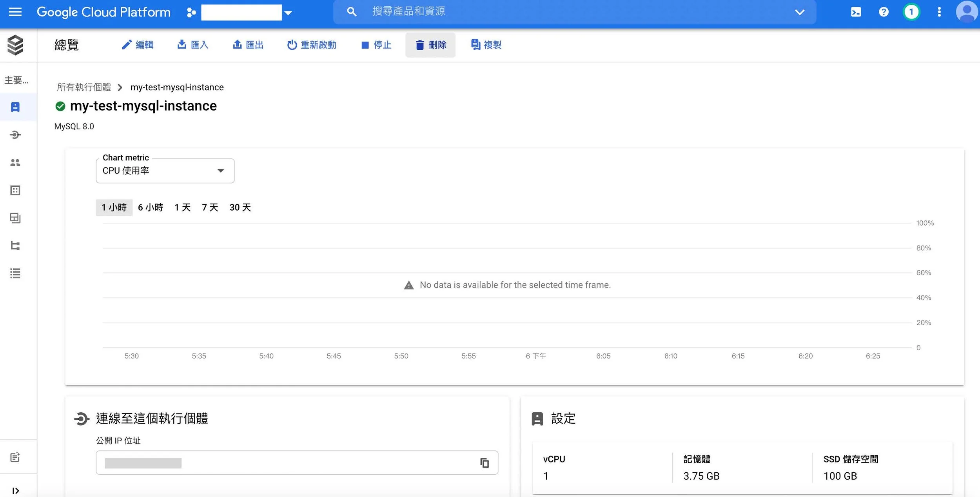Select the 30 天 time range
980x497 pixels.
tap(240, 208)
